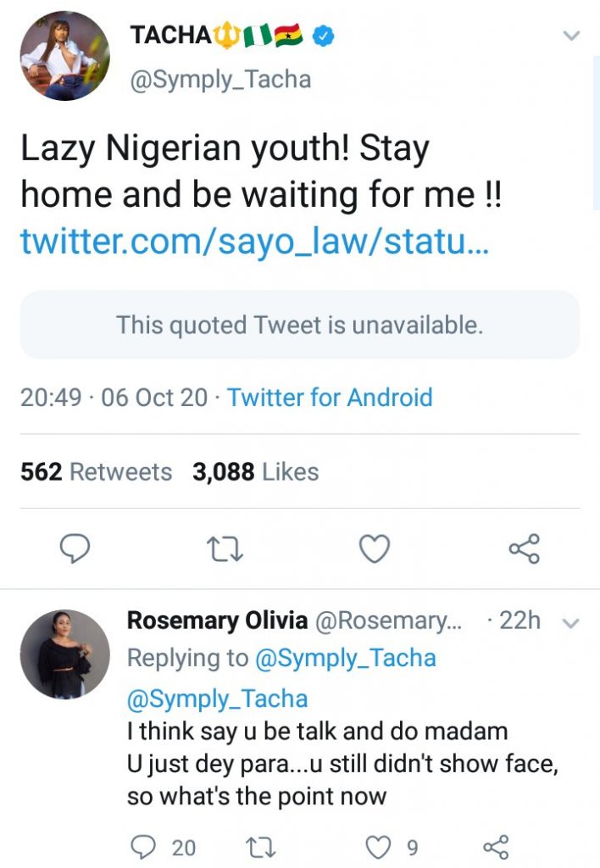Share Rosemary Olivia's reply

(x=495, y=847)
